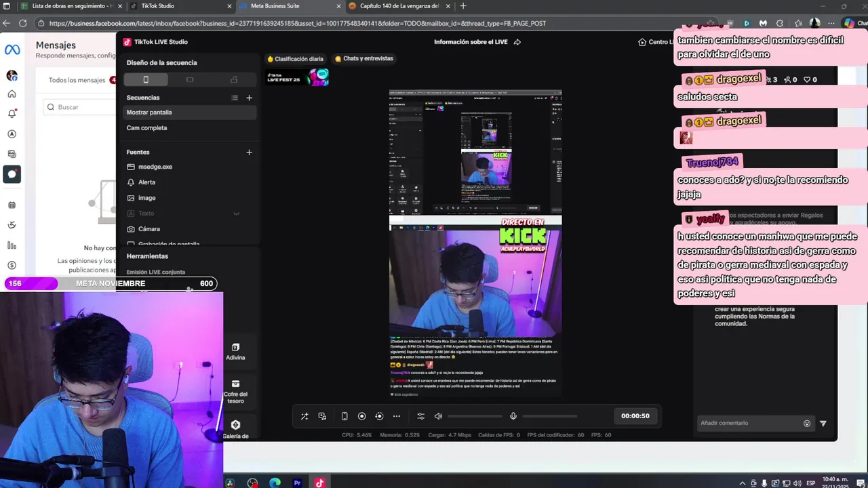Image resolution: width=868 pixels, height=488 pixels.
Task: Add a new scene with Secuencias plus
Action: point(249,98)
